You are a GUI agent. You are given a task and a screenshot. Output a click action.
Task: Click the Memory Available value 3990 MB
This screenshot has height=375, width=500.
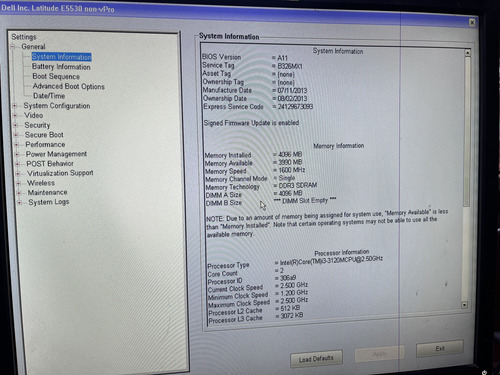point(290,162)
